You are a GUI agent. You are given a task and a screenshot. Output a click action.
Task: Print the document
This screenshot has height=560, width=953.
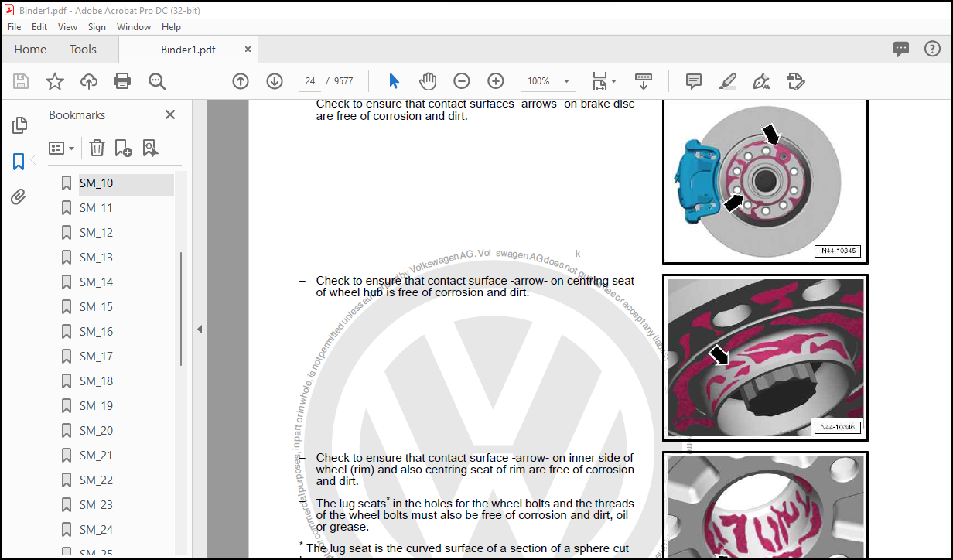coord(122,81)
